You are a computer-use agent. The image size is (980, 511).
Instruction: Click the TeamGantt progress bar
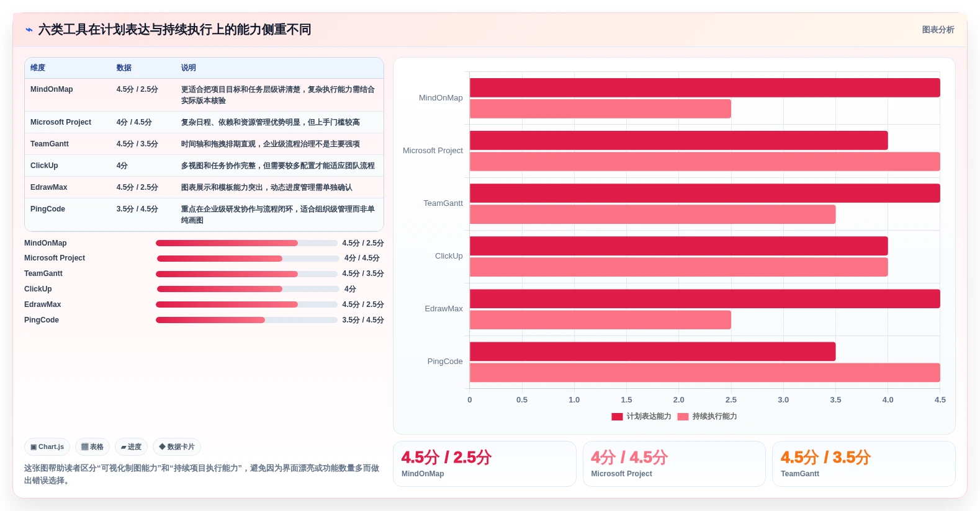246,274
